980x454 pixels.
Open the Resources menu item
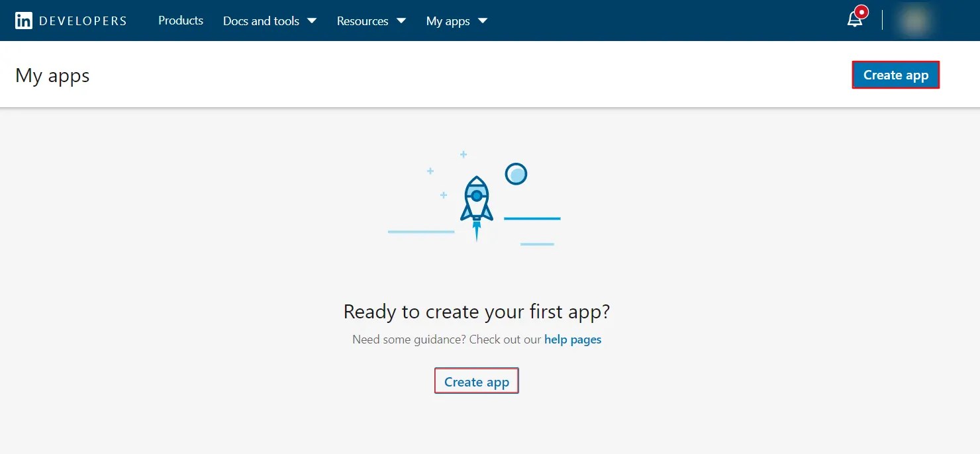click(362, 21)
